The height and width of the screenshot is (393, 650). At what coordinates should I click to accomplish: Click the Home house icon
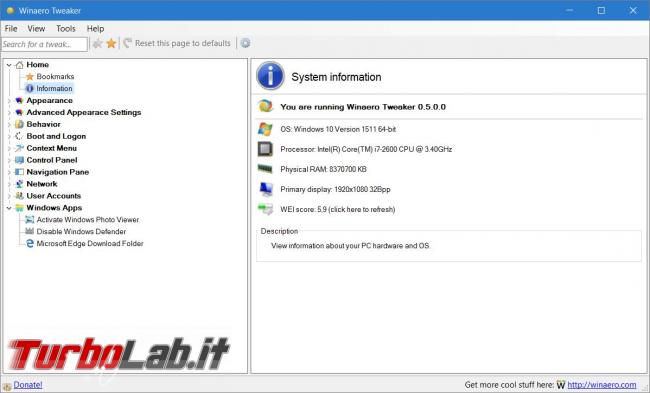(19, 65)
